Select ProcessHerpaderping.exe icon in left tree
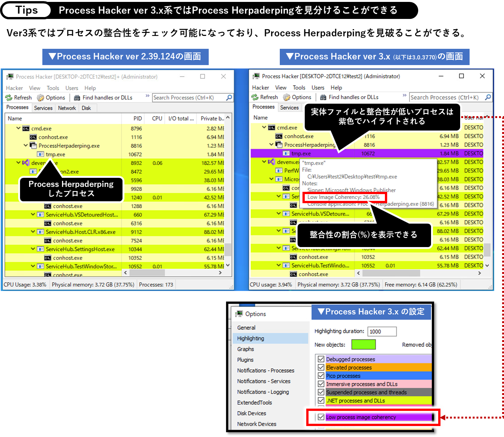Screen dimensions: 504x437 click(33, 146)
